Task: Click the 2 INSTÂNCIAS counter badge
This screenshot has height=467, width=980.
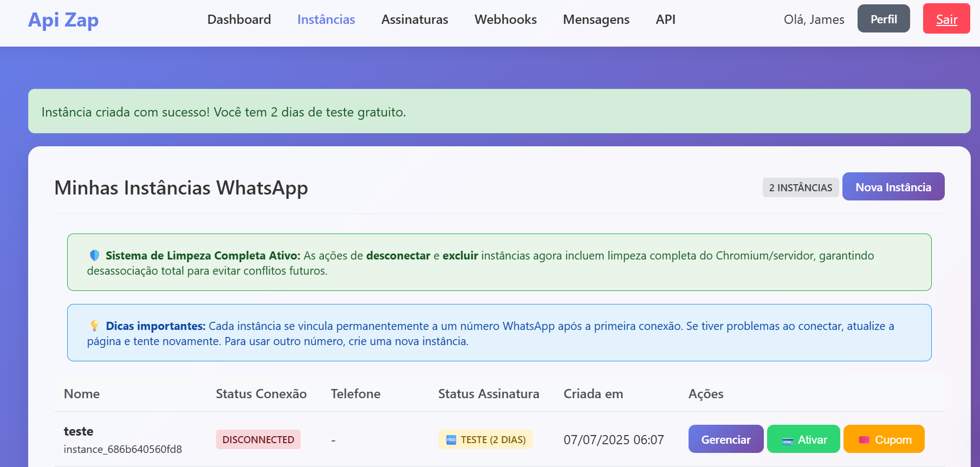Action: click(x=800, y=187)
